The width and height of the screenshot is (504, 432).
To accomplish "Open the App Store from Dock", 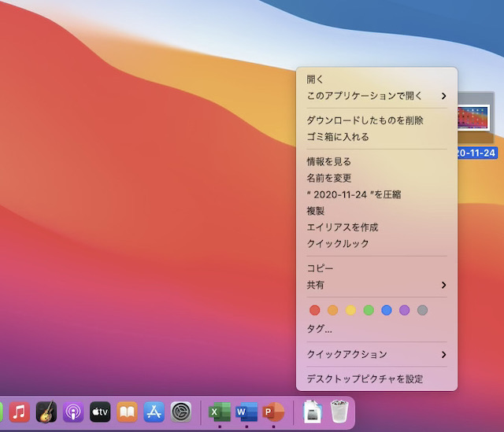I will tap(154, 412).
